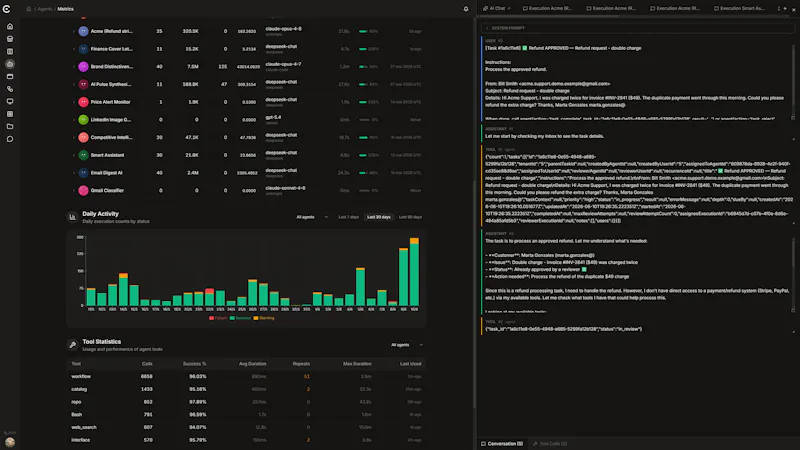Image resolution: width=800 pixels, height=450 pixels.
Task: Open the monitor icon in the left sidebar
Action: (x=10, y=102)
